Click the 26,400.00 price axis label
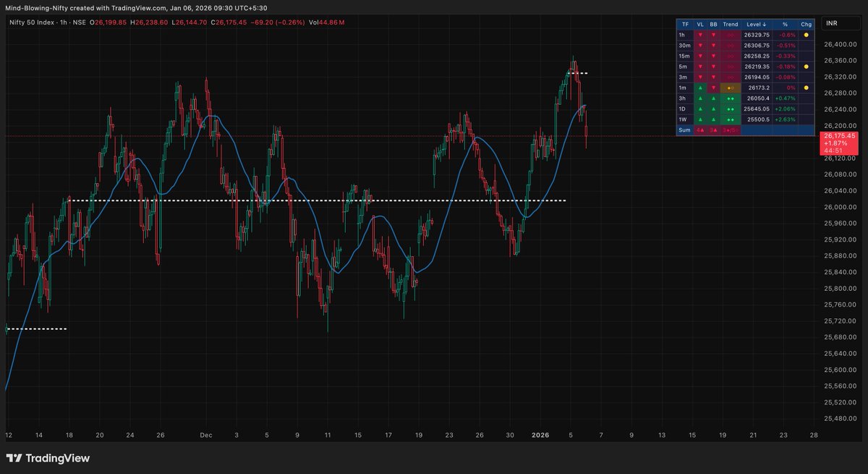The height and width of the screenshot is (474, 868). coord(839,44)
